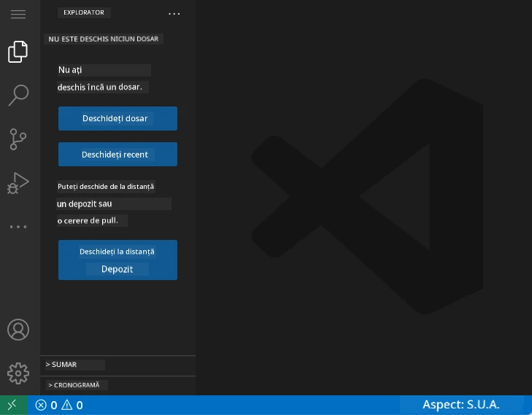Click the EXPLORATOR panel title

click(x=84, y=12)
